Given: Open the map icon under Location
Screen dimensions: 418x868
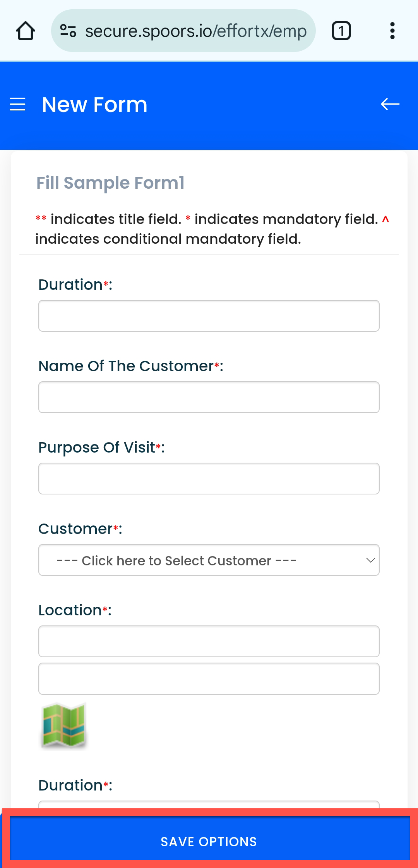Looking at the screenshot, I should tap(64, 725).
